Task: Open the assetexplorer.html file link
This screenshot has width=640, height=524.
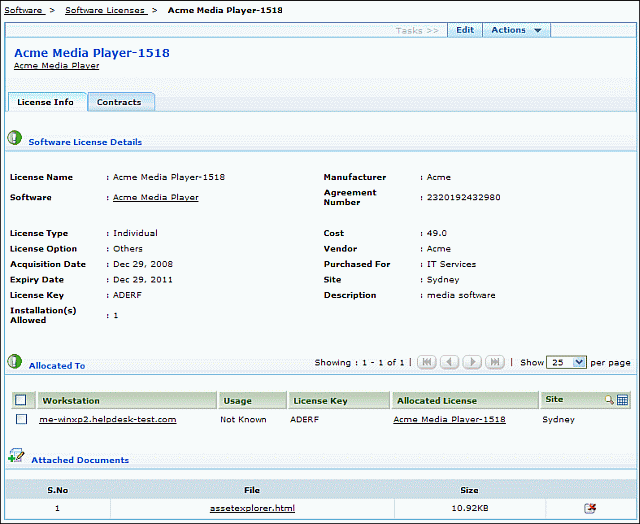Action: 252,508
